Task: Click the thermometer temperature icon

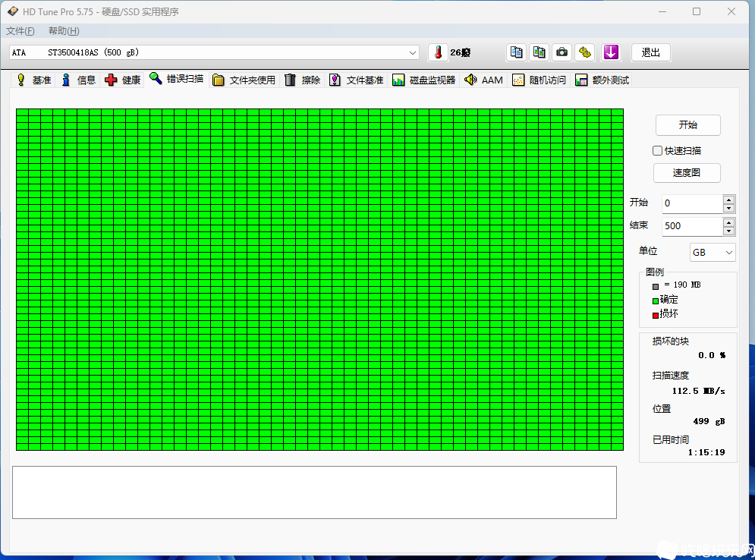Action: (438, 52)
